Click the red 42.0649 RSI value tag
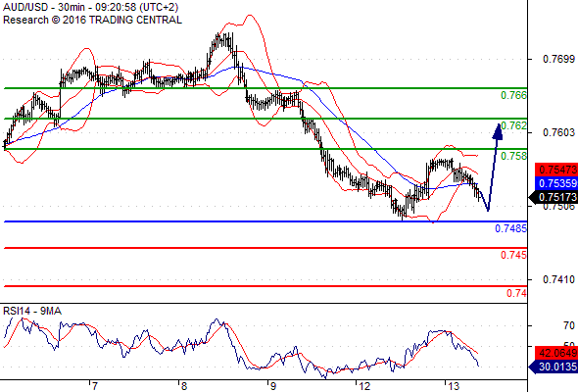 pyautogui.click(x=556, y=353)
